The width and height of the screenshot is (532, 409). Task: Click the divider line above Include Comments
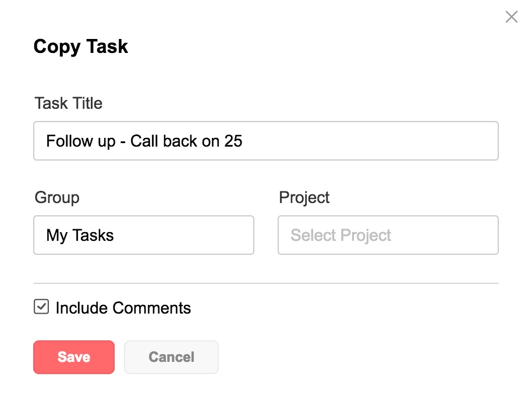click(x=265, y=283)
